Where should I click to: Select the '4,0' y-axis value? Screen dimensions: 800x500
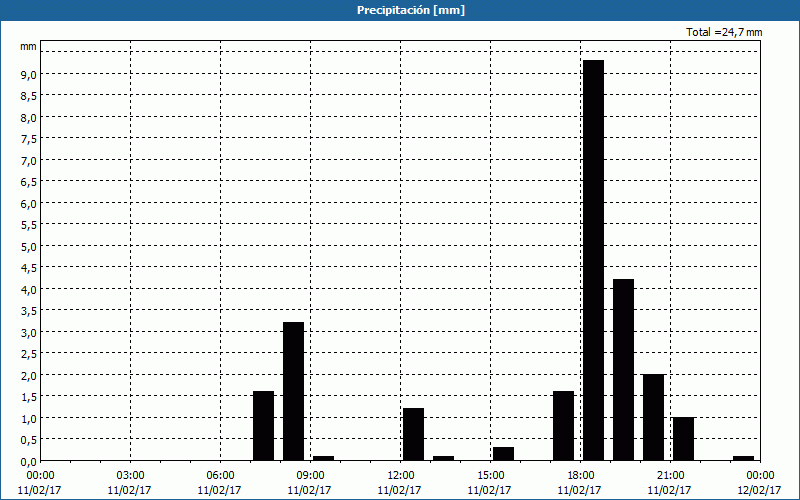coord(28,290)
